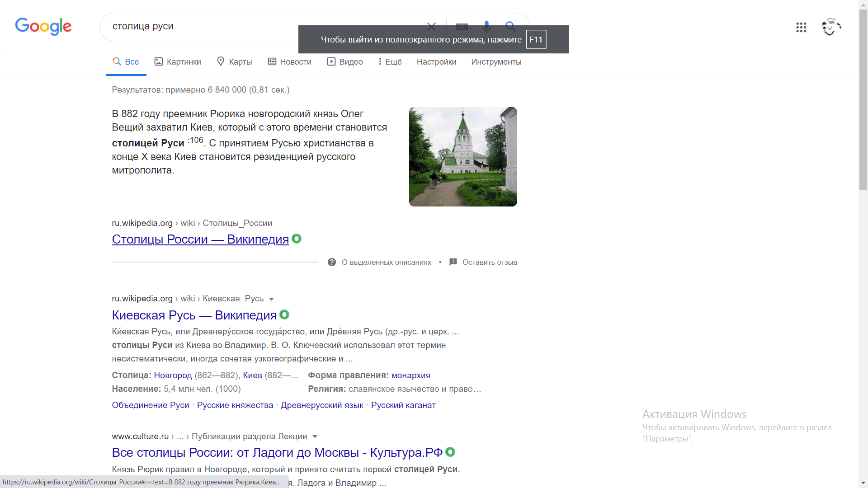
Task: Switch to the Карты tab
Action: pyautogui.click(x=234, y=62)
